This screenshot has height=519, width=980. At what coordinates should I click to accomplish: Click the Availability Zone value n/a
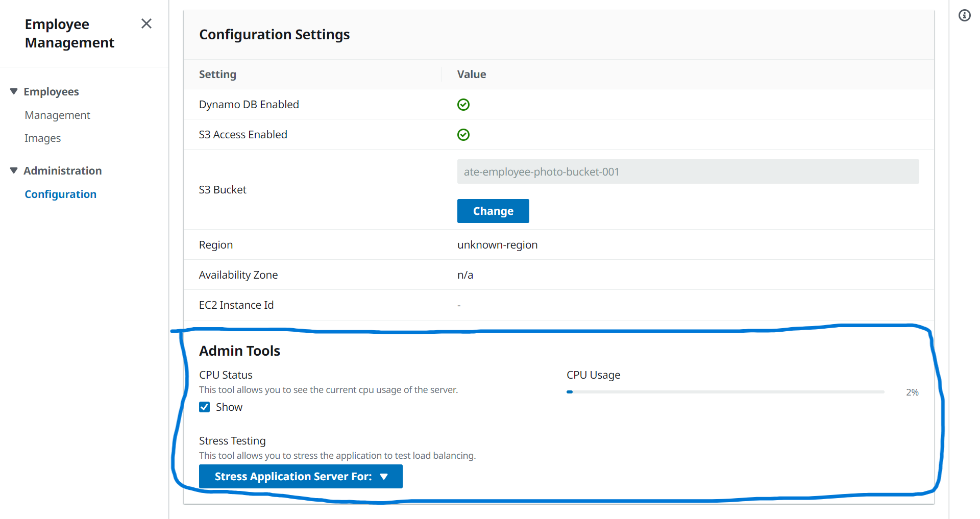[465, 275]
